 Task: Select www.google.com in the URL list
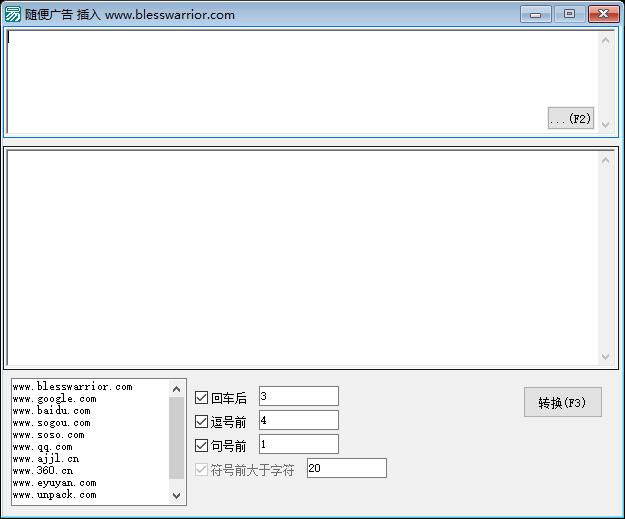tap(54, 399)
